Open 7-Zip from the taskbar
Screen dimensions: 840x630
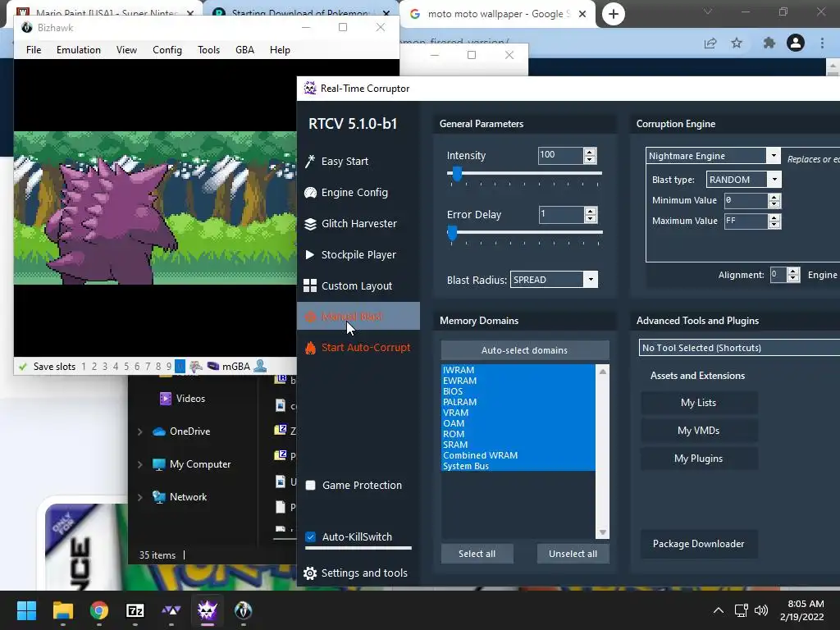coord(135,610)
